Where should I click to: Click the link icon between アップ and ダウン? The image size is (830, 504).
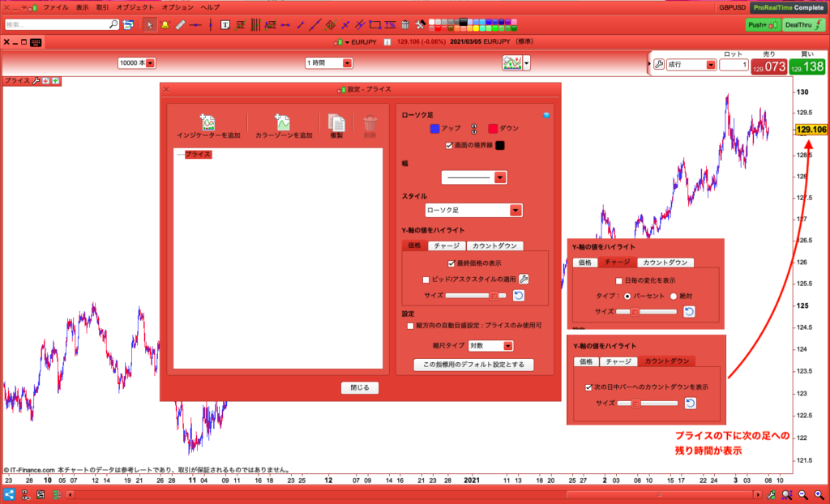click(x=473, y=129)
